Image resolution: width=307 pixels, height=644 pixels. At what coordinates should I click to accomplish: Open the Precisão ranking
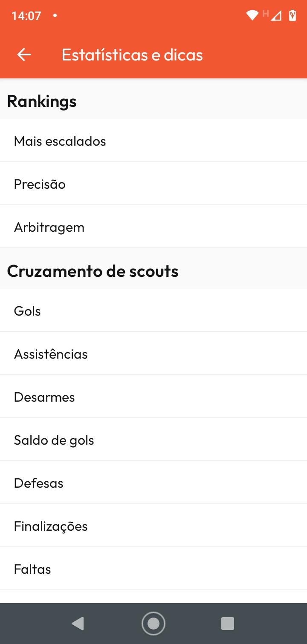(153, 184)
